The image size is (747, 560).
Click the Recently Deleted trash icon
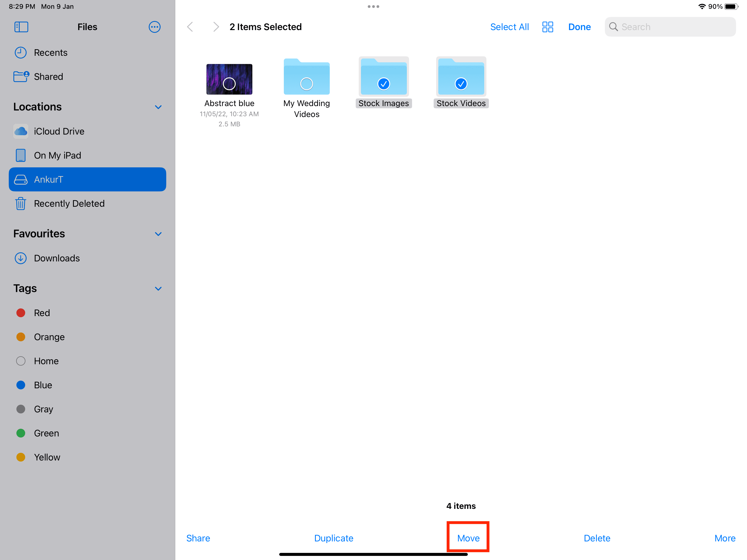point(21,204)
